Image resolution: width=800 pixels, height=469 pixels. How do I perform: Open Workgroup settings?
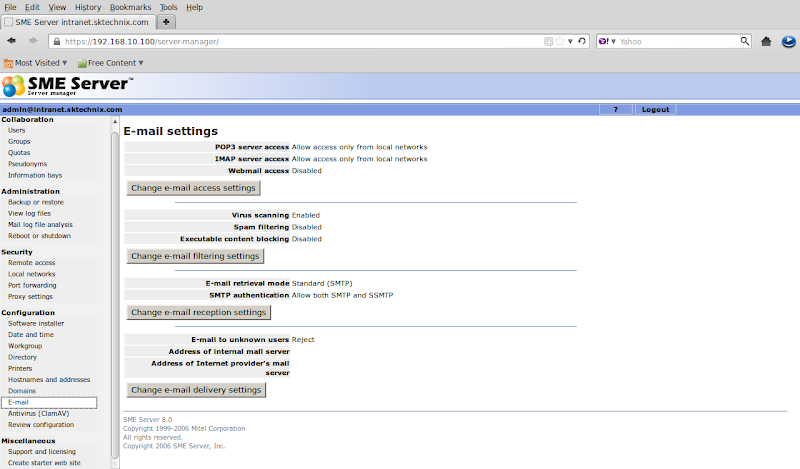point(25,346)
